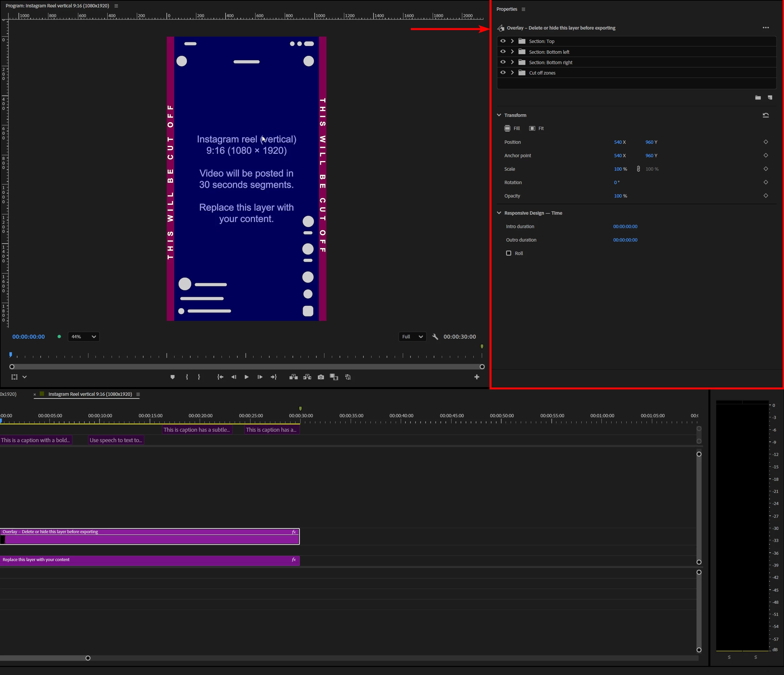Image resolution: width=784 pixels, height=675 pixels.
Task: Select the Instagram Reel vertical sequence tab
Action: tap(90, 394)
